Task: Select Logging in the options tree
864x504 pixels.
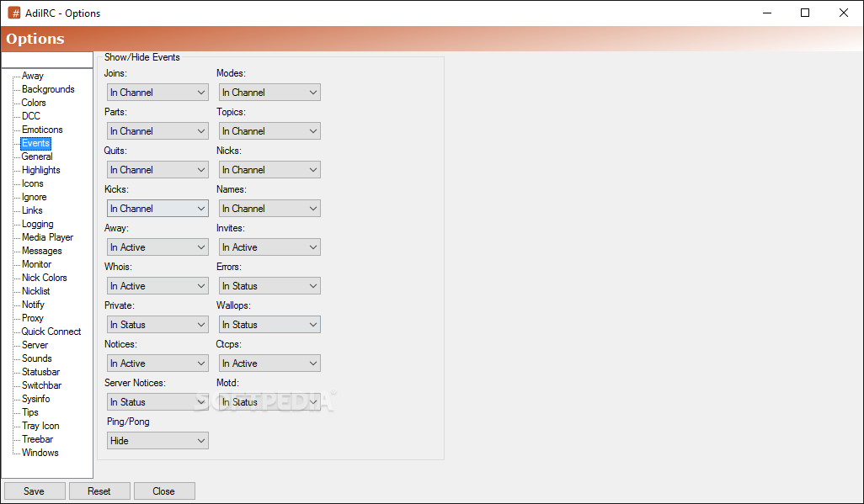Action: pyautogui.click(x=37, y=224)
